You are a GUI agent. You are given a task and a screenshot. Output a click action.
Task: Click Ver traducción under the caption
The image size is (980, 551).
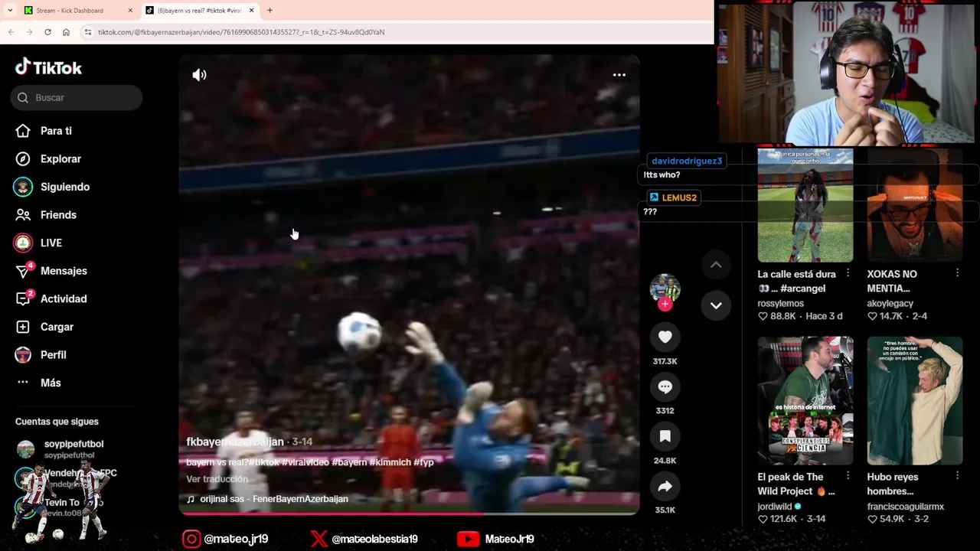tap(217, 479)
